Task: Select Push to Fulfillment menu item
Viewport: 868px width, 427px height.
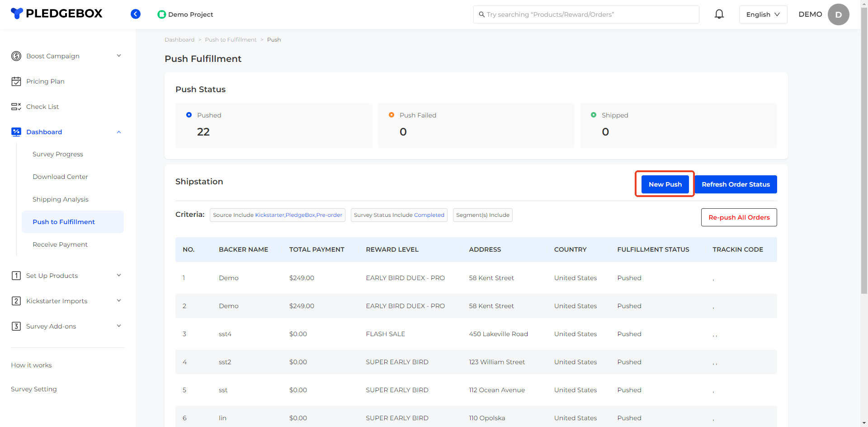Action: coord(73,222)
